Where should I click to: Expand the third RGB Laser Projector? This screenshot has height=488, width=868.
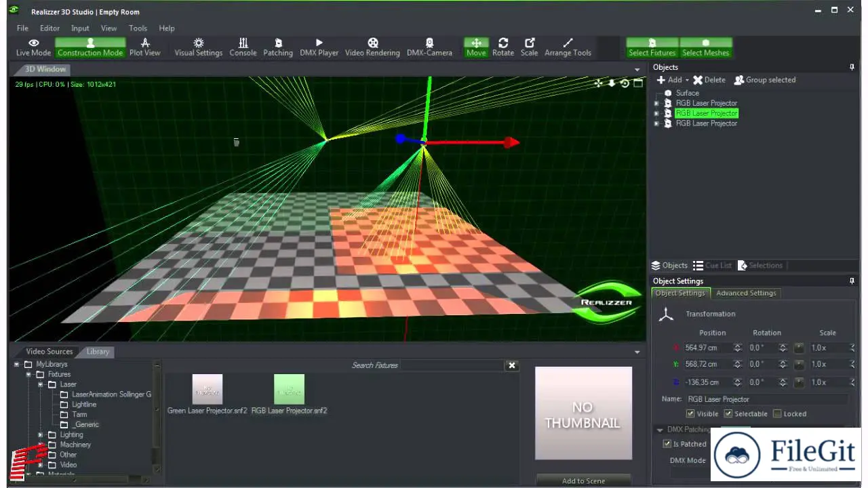(656, 123)
